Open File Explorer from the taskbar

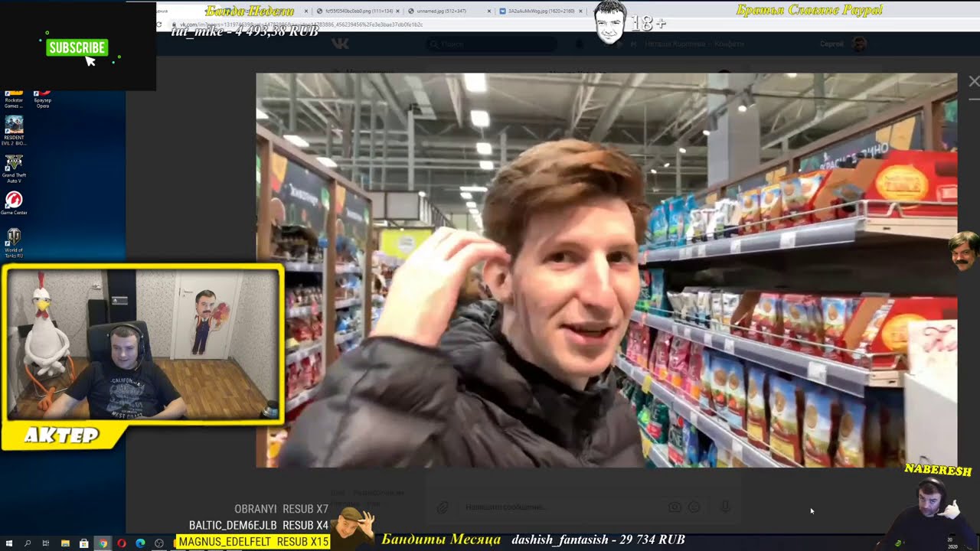(x=65, y=543)
